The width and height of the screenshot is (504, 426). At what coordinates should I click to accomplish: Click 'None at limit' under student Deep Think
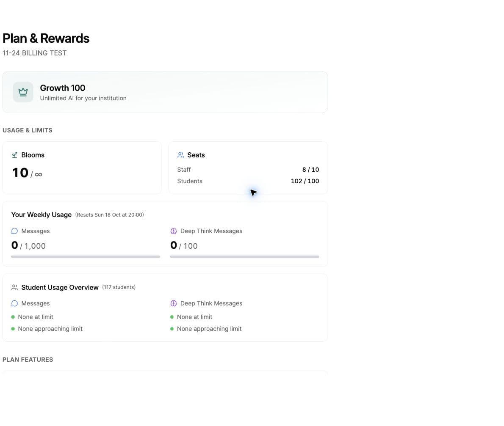tap(194, 317)
